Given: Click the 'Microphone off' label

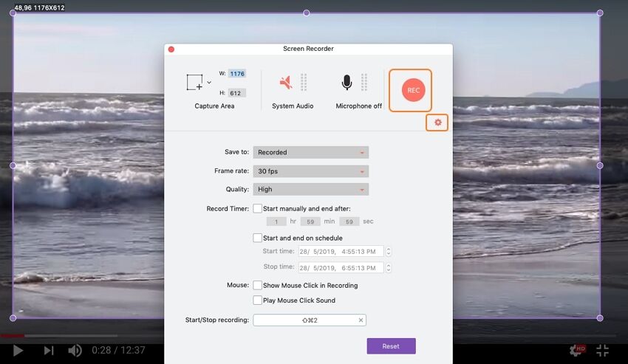Looking at the screenshot, I should 358,106.
